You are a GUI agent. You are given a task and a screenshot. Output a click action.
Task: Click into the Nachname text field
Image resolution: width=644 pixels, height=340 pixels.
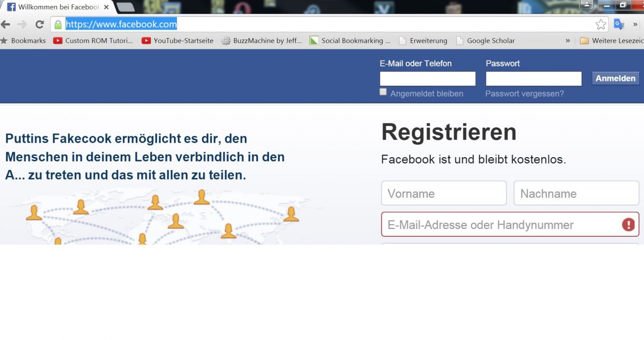pyautogui.click(x=576, y=194)
